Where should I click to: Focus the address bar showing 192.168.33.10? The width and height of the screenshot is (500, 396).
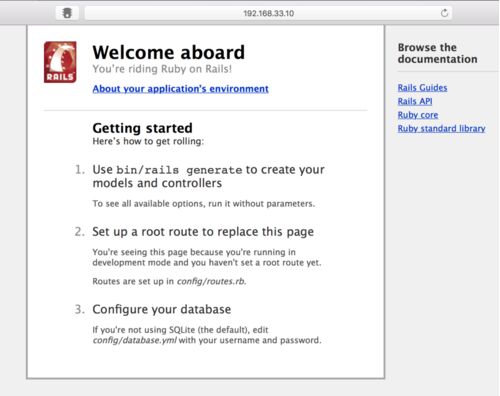(x=268, y=13)
